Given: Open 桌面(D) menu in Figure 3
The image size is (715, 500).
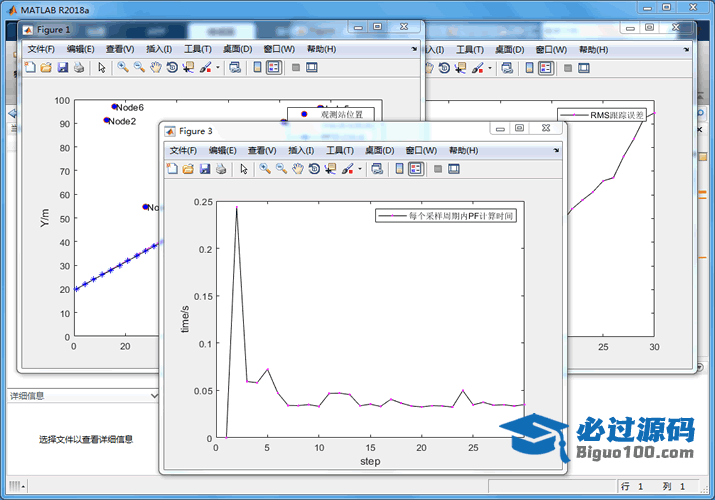Looking at the screenshot, I should point(379,150).
